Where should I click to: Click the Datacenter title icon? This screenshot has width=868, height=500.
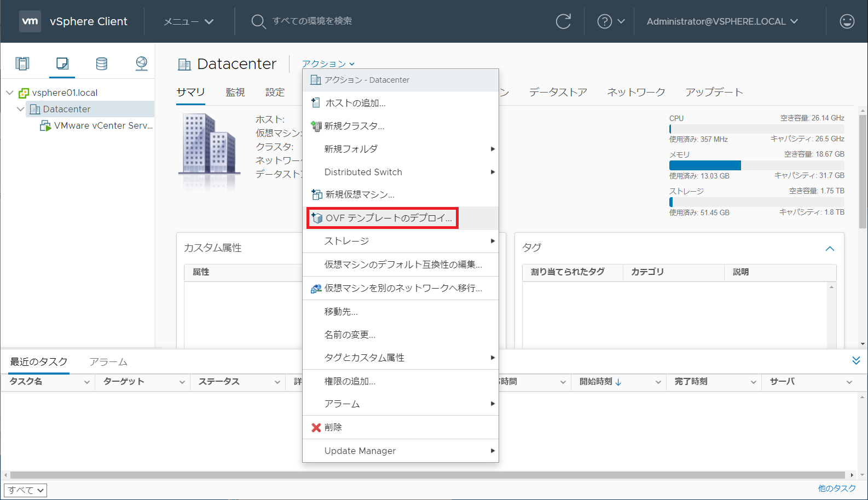(x=184, y=65)
